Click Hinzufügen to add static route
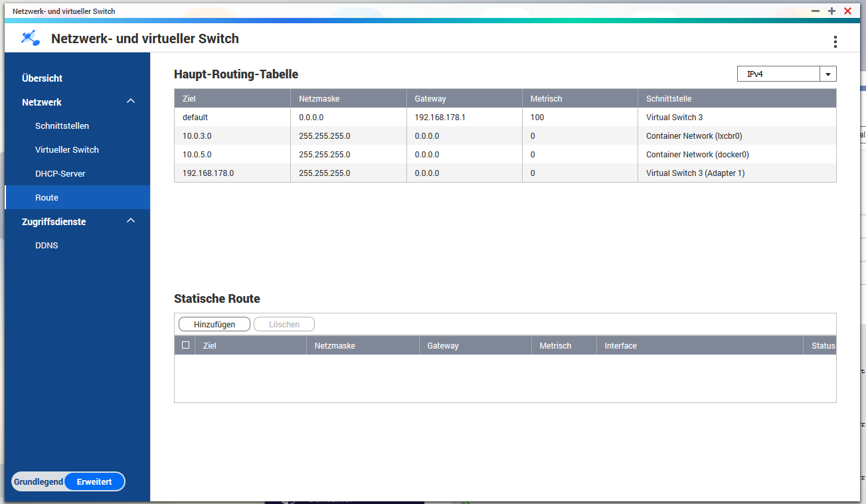The image size is (866, 504). (215, 325)
